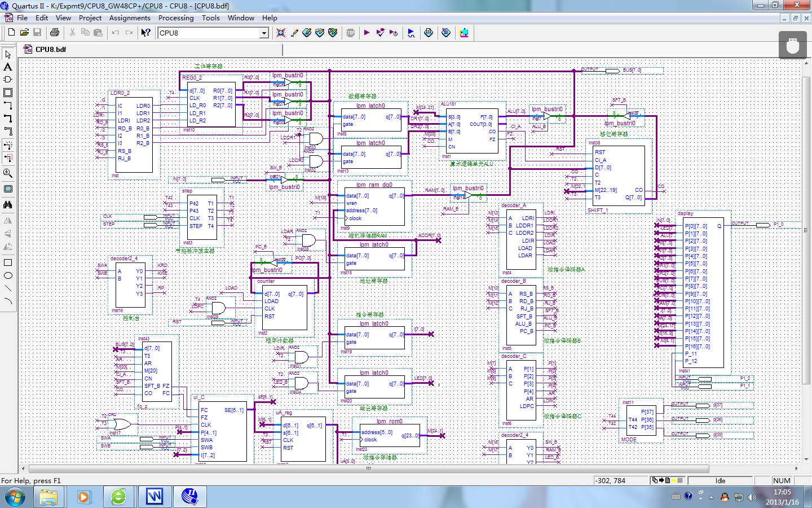Open project Settings icon
The image size is (812, 508).
281,33
